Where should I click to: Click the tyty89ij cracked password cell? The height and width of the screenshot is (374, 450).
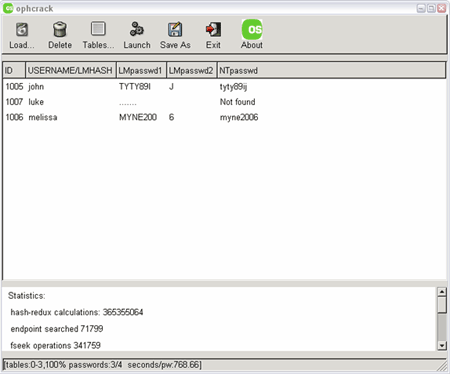click(233, 87)
